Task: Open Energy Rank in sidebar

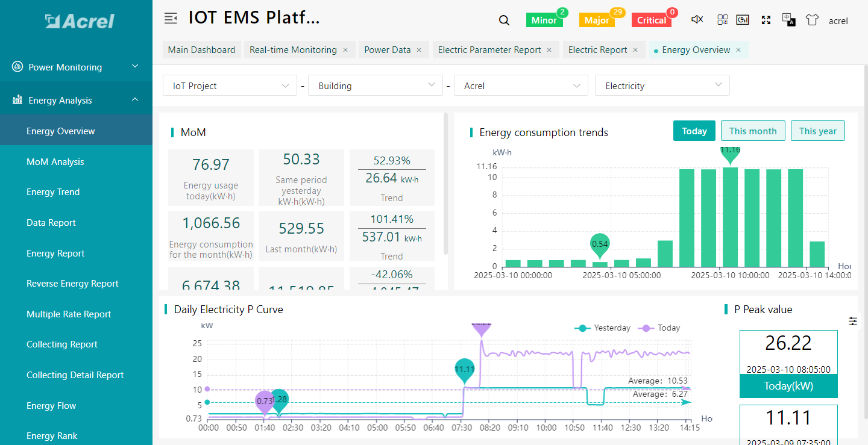Action: pos(76,435)
